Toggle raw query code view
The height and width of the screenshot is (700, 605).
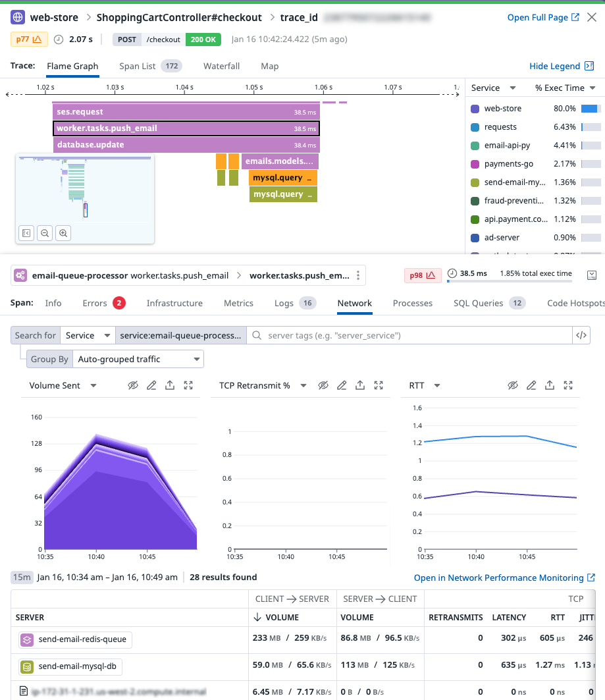(x=581, y=335)
